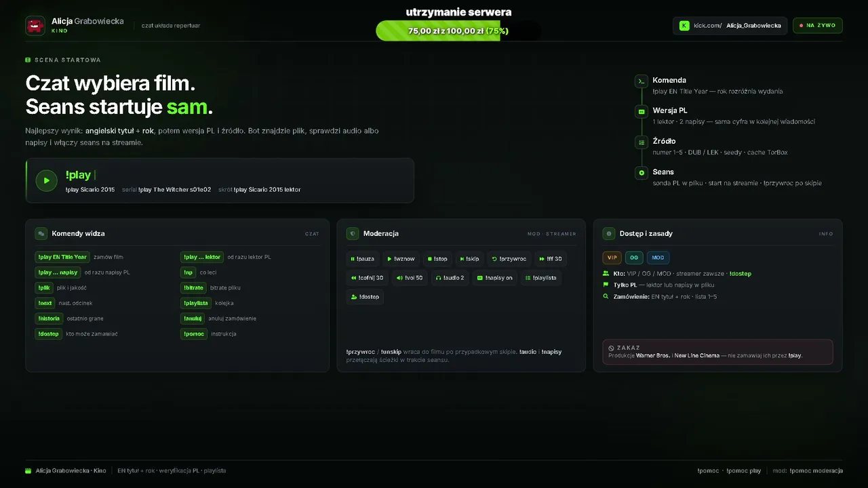
Task: Click the example "!play Sicario 2015"
Action: [x=90, y=190]
